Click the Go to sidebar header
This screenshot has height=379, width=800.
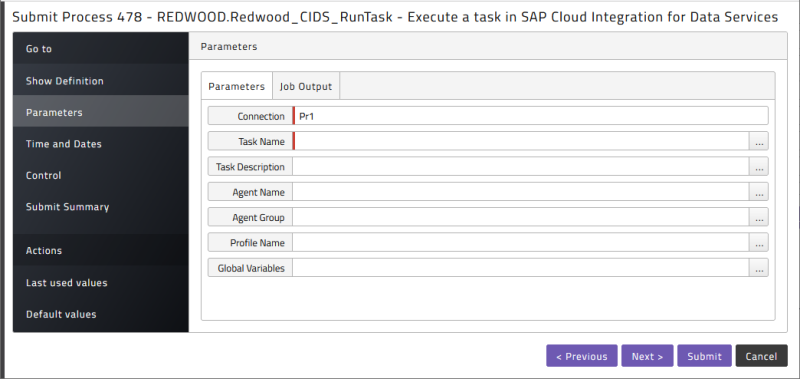(x=101, y=48)
